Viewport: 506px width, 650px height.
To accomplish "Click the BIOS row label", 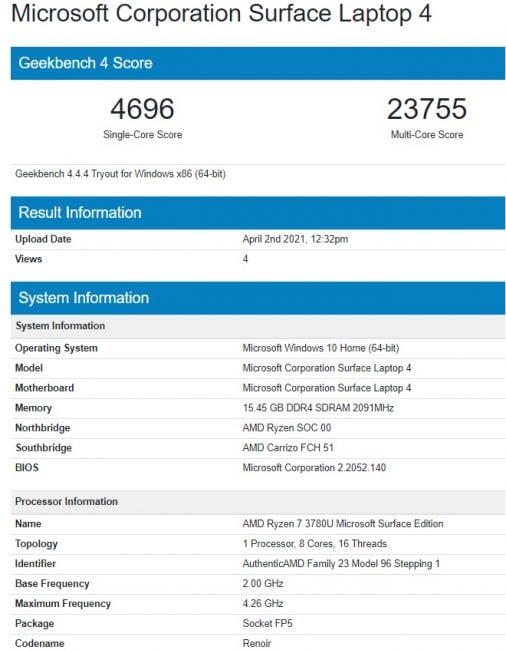I will point(27,467).
